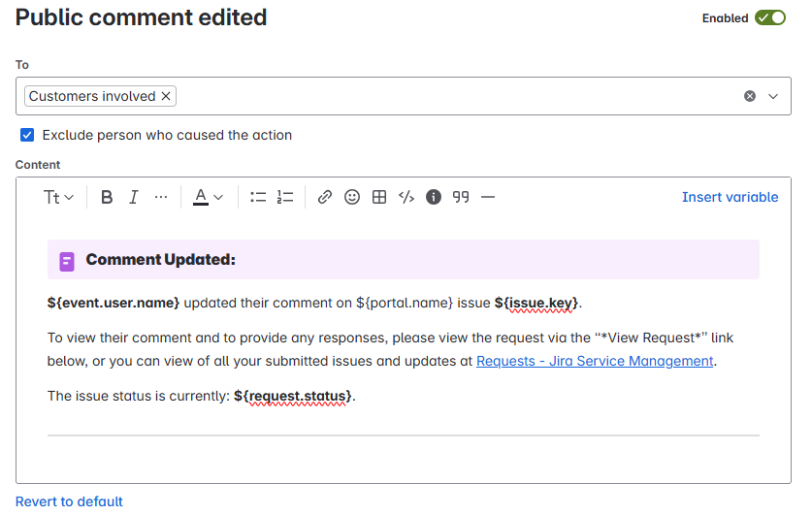812x516 pixels.
Task: Click the Content label
Action: tap(38, 165)
